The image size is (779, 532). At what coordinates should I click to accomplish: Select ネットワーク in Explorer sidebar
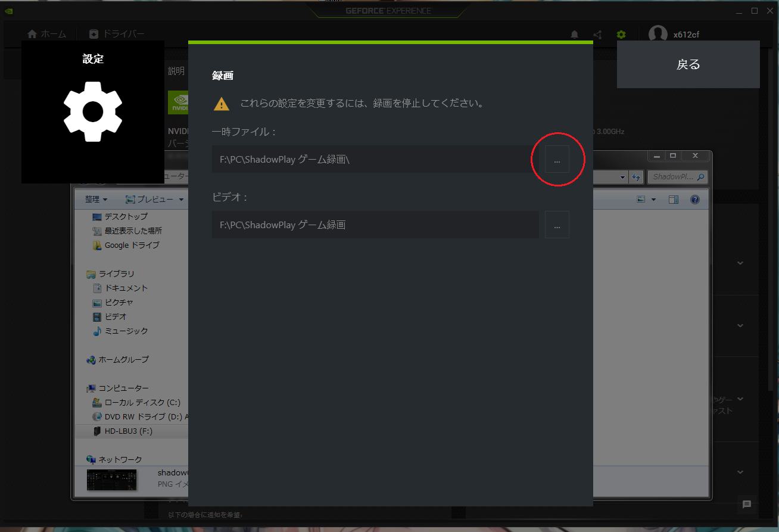pos(114,459)
